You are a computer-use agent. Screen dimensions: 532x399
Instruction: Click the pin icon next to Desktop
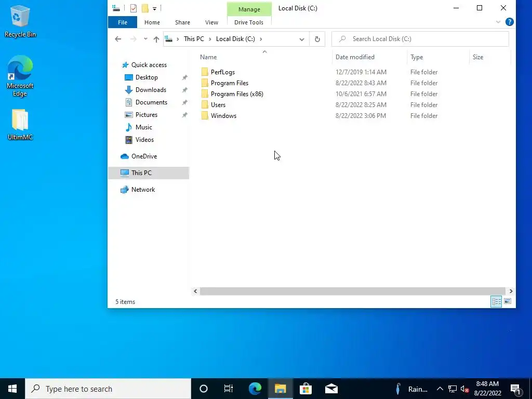[x=184, y=77]
